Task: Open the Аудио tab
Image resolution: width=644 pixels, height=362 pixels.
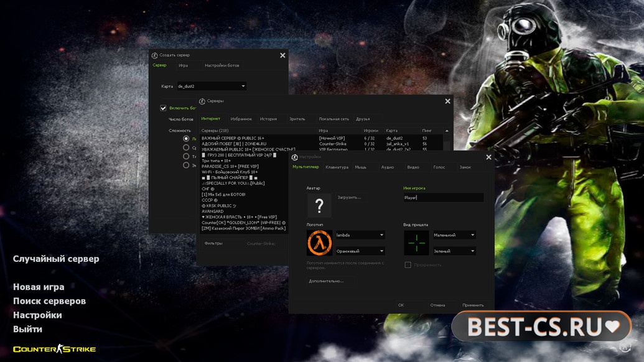Action: [387, 167]
